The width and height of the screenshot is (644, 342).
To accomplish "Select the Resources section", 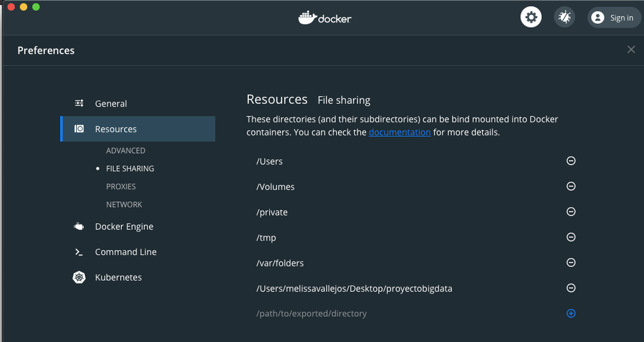I will click(137, 129).
